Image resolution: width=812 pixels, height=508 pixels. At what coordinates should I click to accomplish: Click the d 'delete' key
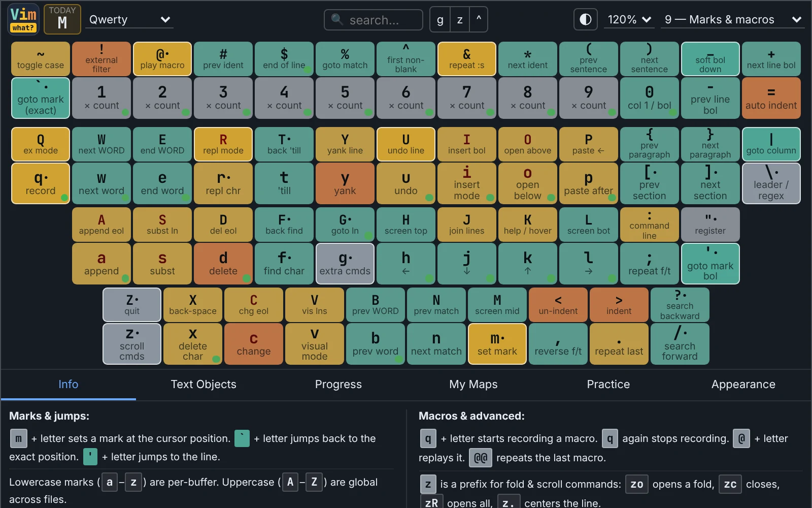point(223,264)
